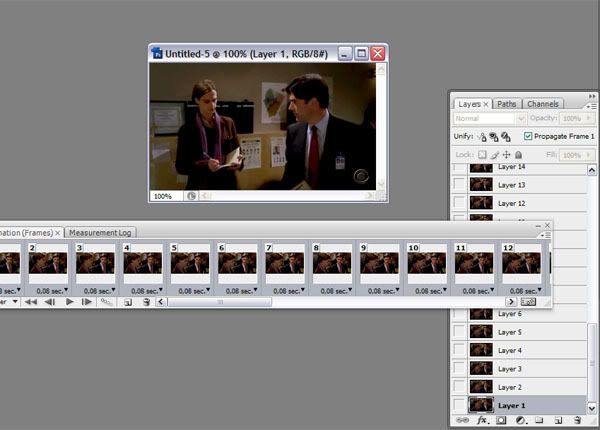Image resolution: width=600 pixels, height=430 pixels.
Task: Close the Animation (Frames) tab
Action: tap(58, 233)
